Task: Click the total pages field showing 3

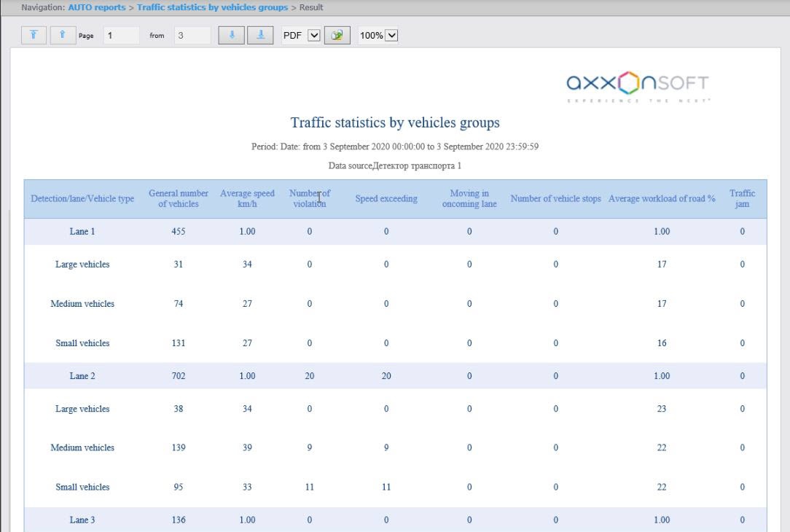Action: click(192, 35)
